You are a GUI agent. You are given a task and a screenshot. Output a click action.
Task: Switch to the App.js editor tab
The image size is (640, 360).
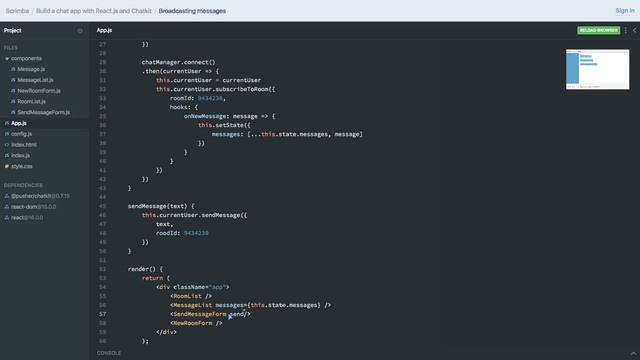[104, 30]
